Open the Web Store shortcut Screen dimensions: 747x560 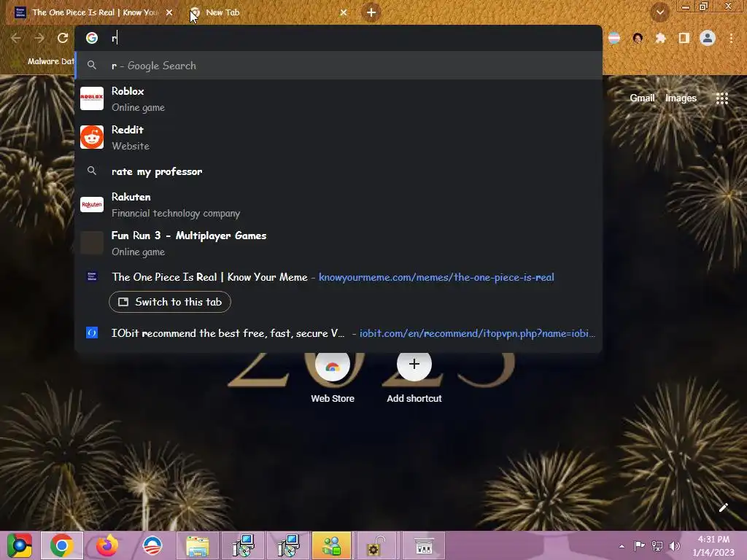[x=333, y=376]
